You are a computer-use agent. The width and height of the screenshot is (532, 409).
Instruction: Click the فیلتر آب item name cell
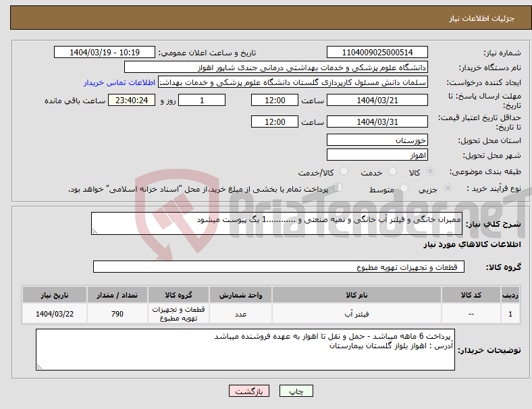356,314
